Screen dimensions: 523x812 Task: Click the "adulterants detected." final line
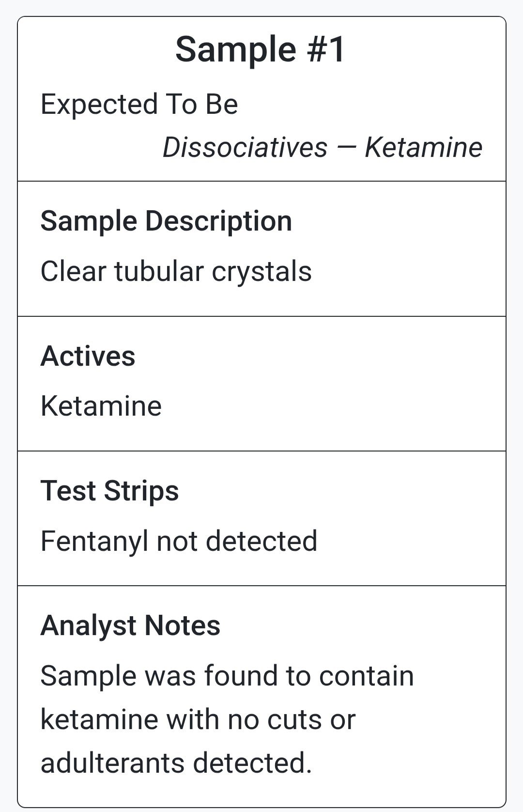(x=176, y=763)
